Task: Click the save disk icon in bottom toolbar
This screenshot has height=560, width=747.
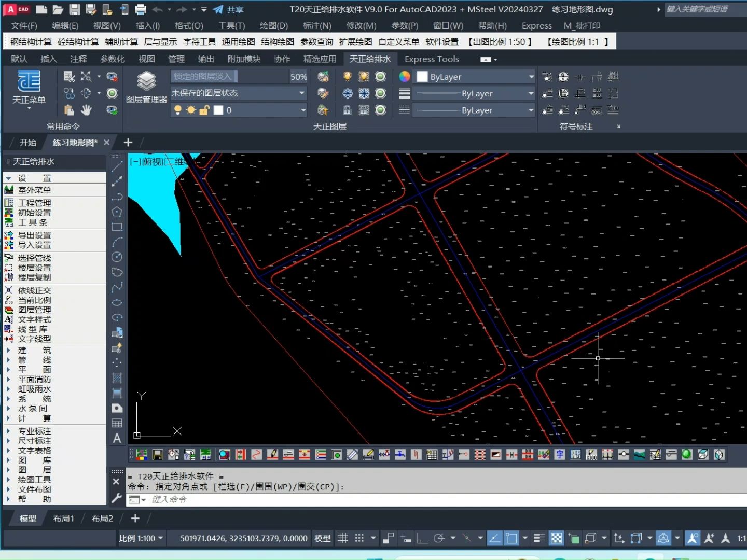Action: (158, 455)
